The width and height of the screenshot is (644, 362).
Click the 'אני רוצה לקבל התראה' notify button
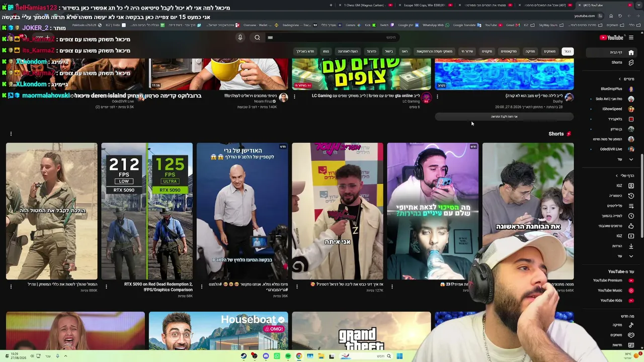504,117
